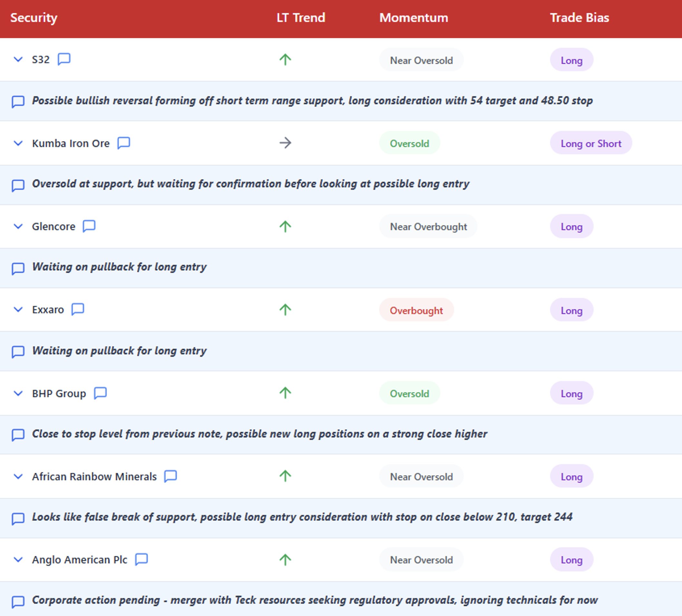
Task: Click the Anglo American Teck merger note
Action: (315, 600)
